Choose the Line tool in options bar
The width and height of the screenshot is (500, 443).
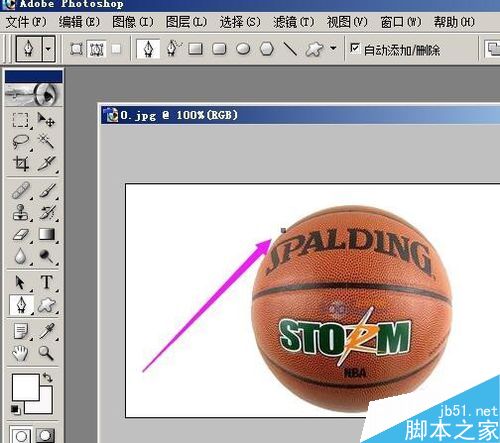[289, 49]
